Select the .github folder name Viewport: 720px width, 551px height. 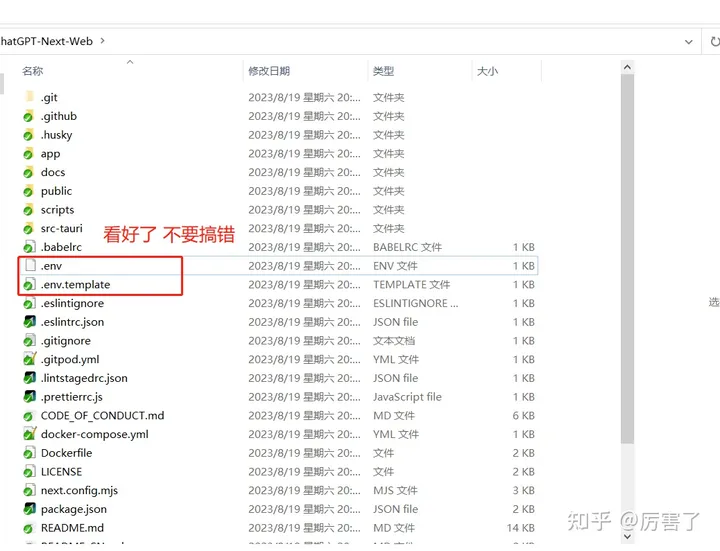(59, 116)
